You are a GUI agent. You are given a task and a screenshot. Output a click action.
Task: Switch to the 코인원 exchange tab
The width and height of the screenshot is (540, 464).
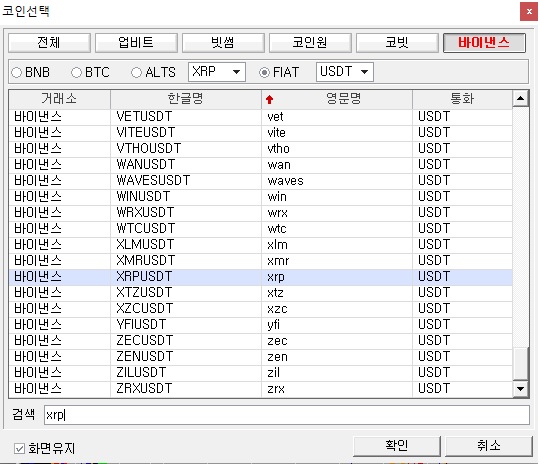coord(310,43)
